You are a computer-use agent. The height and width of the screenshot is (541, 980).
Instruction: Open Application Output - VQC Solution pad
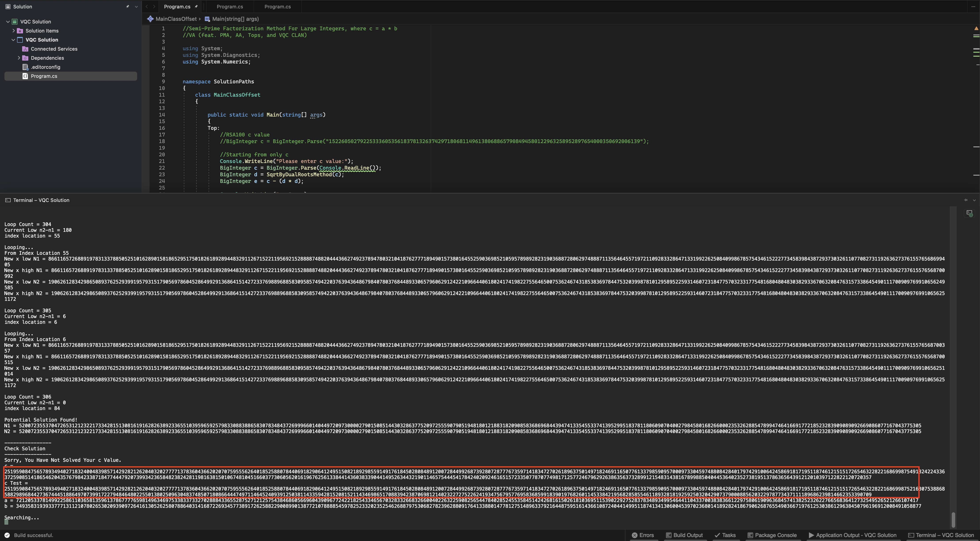pyautogui.click(x=852, y=535)
